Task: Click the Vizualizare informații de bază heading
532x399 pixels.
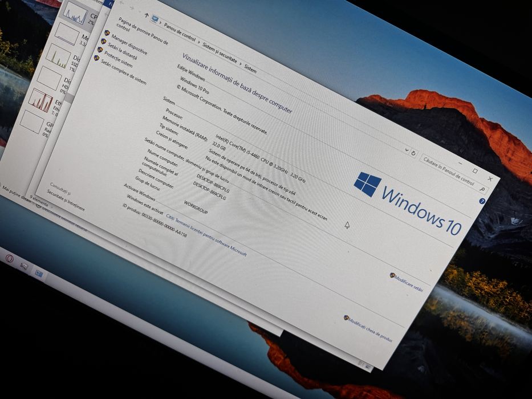Action: tap(237, 83)
